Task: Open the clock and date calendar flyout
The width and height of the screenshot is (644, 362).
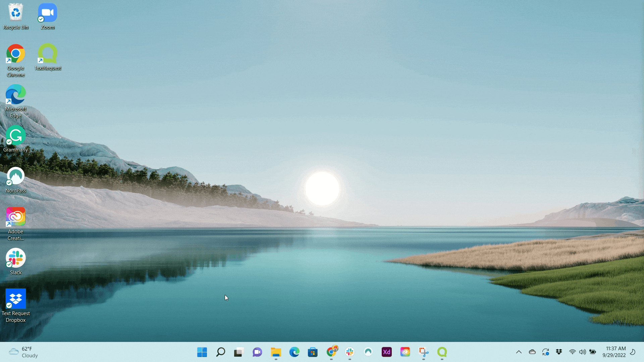Action: click(614, 352)
